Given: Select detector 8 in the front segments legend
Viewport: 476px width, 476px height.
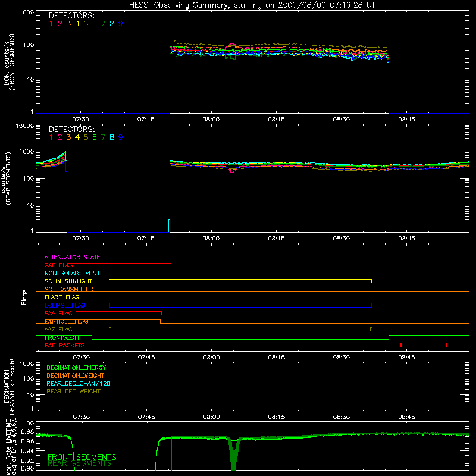Looking at the screenshot, I should click(112, 24).
